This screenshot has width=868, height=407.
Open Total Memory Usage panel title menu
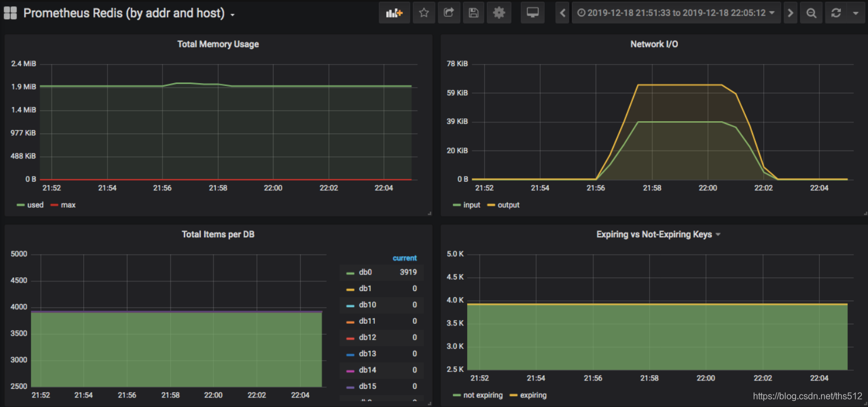pyautogui.click(x=218, y=44)
